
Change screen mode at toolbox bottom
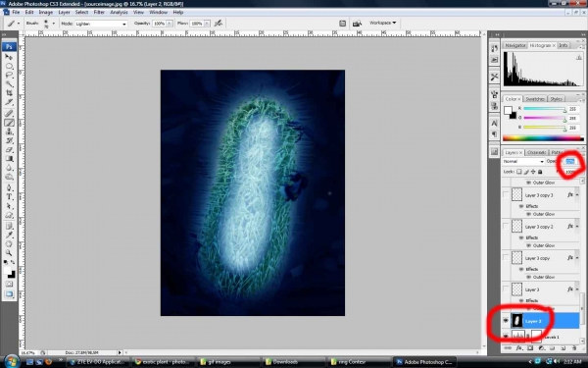(x=9, y=294)
